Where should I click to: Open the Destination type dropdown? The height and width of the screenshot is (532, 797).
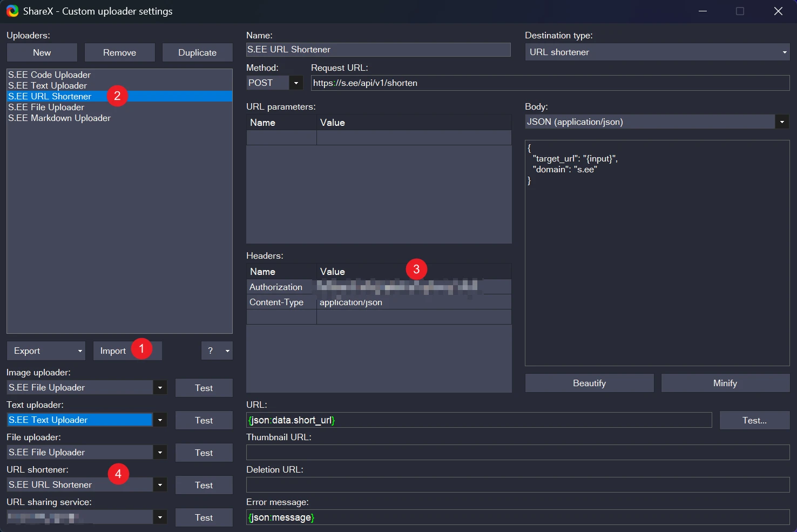tap(784, 52)
